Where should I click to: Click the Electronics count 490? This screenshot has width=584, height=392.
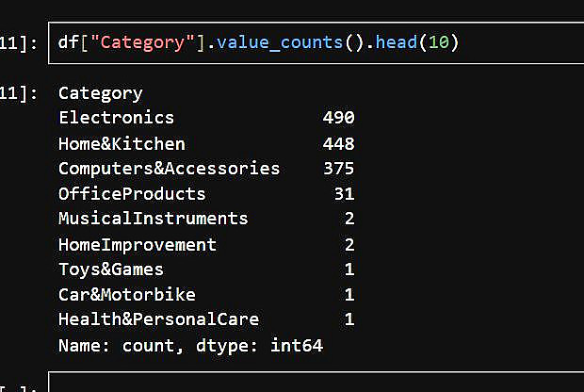click(337, 118)
